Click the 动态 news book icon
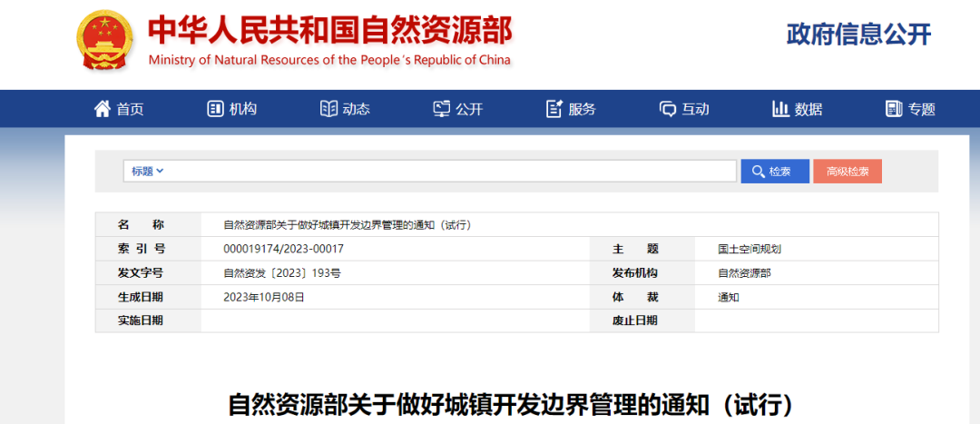The image size is (980, 424). pyautogui.click(x=328, y=109)
